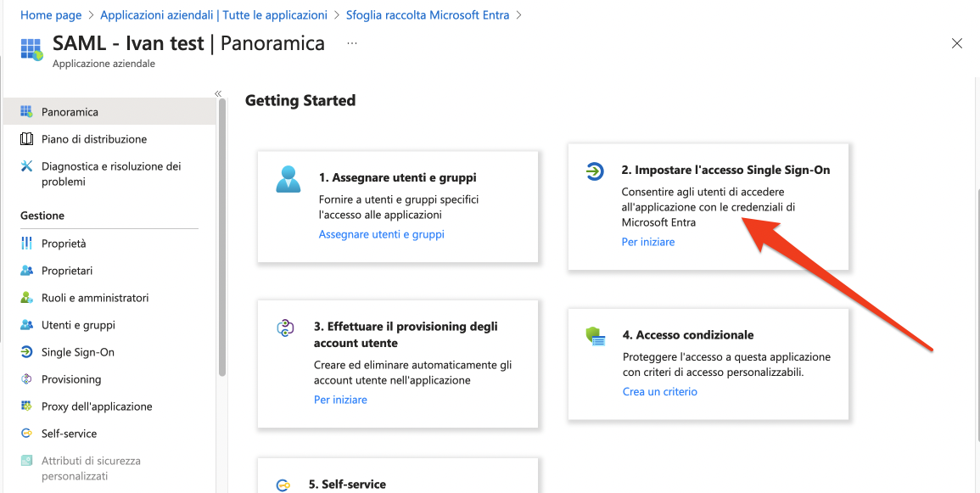Click the Panoramica grid icon in sidebar
This screenshot has height=493, width=980.
pos(26,112)
